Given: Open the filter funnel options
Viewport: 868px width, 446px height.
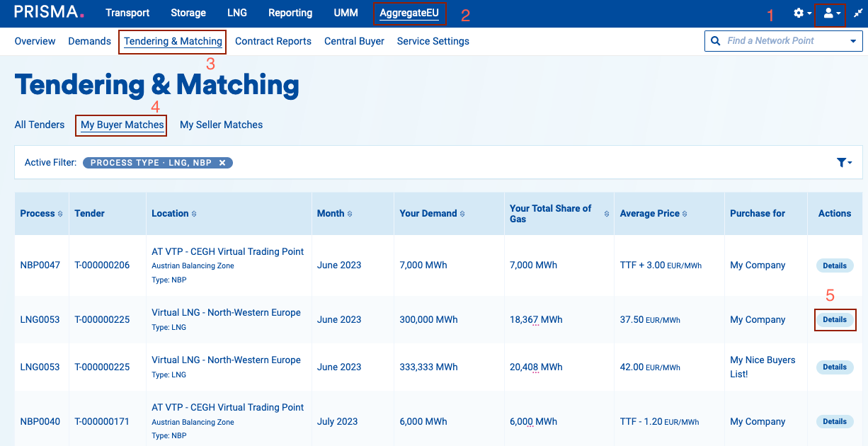Looking at the screenshot, I should (x=844, y=163).
